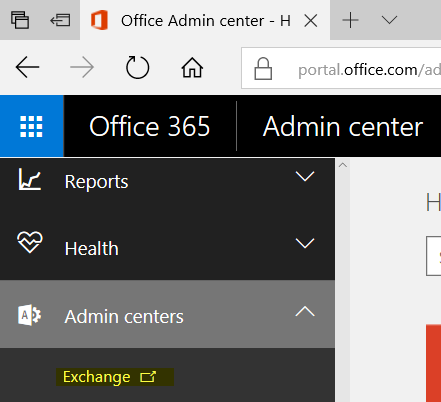
Task: Open the Exchange admin center link
Action: (115, 377)
